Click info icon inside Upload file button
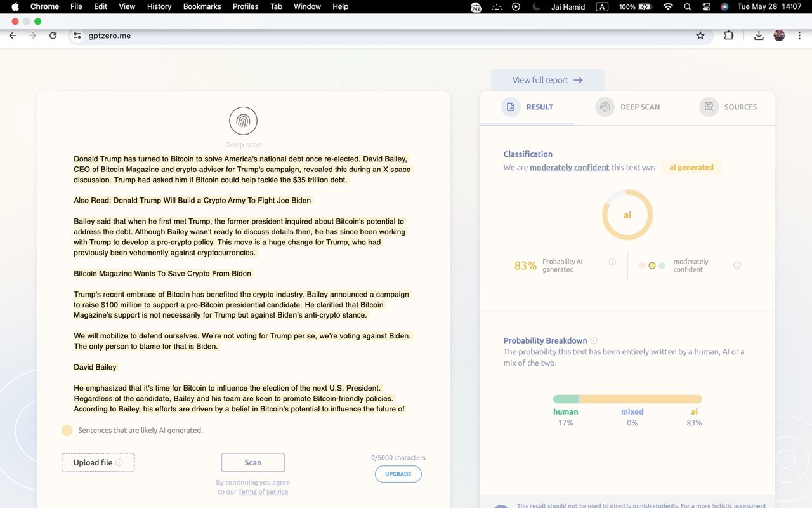The image size is (812, 508). tap(119, 462)
